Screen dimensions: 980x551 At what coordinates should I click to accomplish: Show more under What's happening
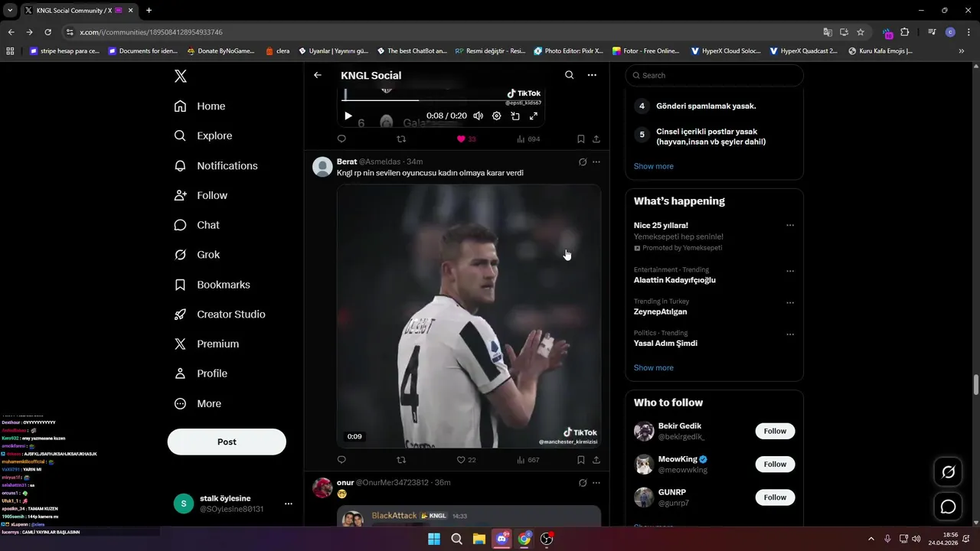click(x=654, y=367)
